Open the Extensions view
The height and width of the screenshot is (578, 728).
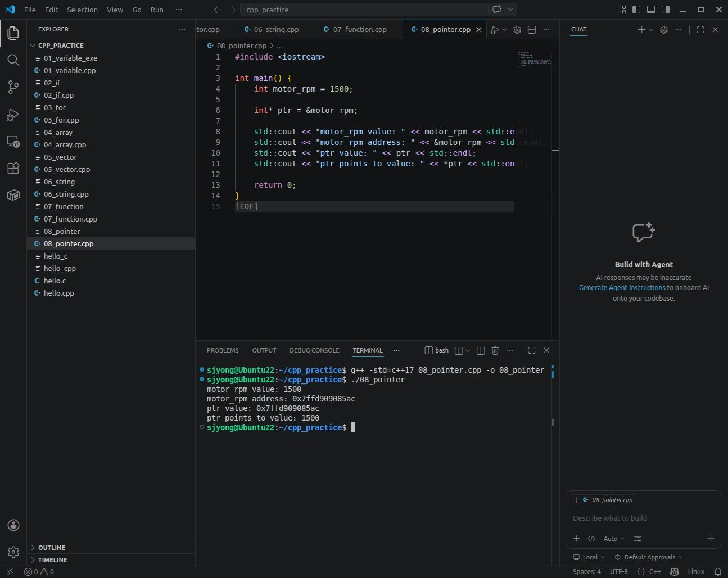coord(13,168)
